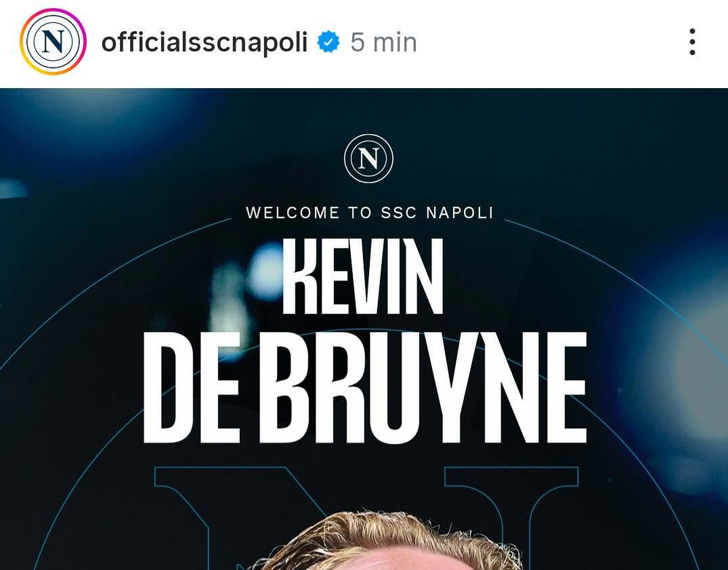Open the three-dot more options menu

click(692, 42)
